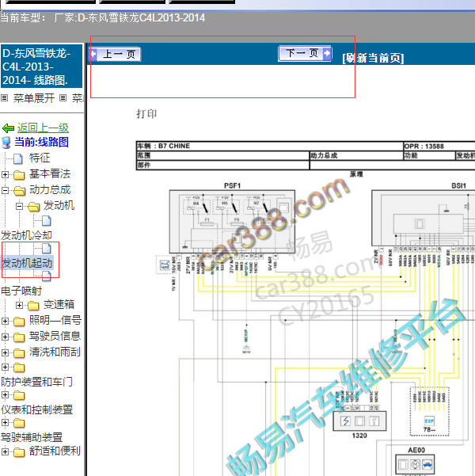This screenshot has height=476, width=475.
Task: Open the 特征 document item
Action: (39, 158)
